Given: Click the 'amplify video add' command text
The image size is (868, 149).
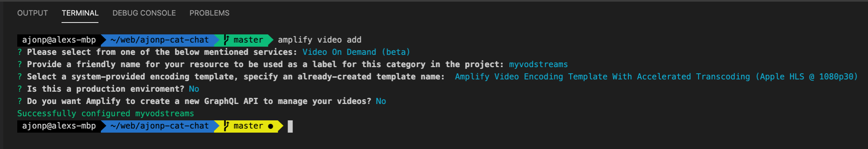Looking at the screenshot, I should (x=320, y=40).
